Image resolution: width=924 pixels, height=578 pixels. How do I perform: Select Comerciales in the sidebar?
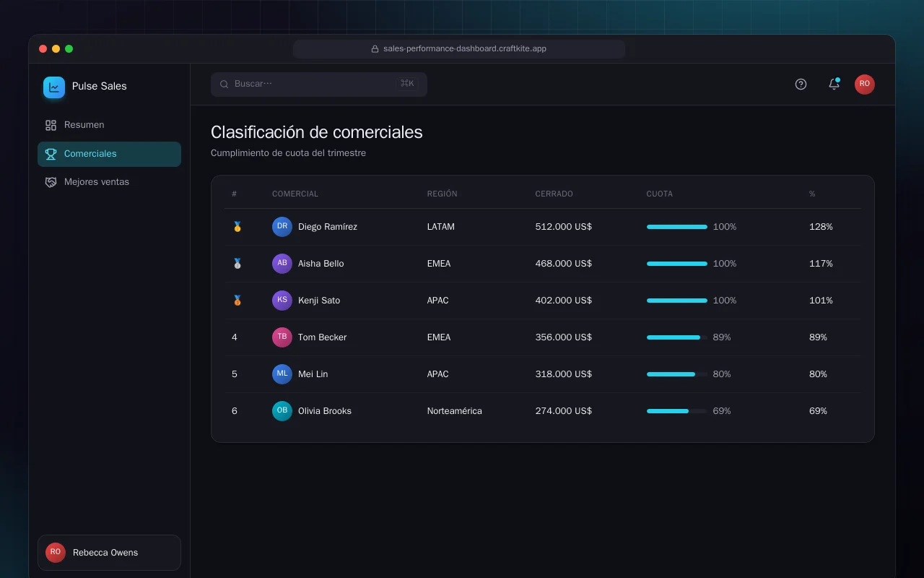[109, 154]
